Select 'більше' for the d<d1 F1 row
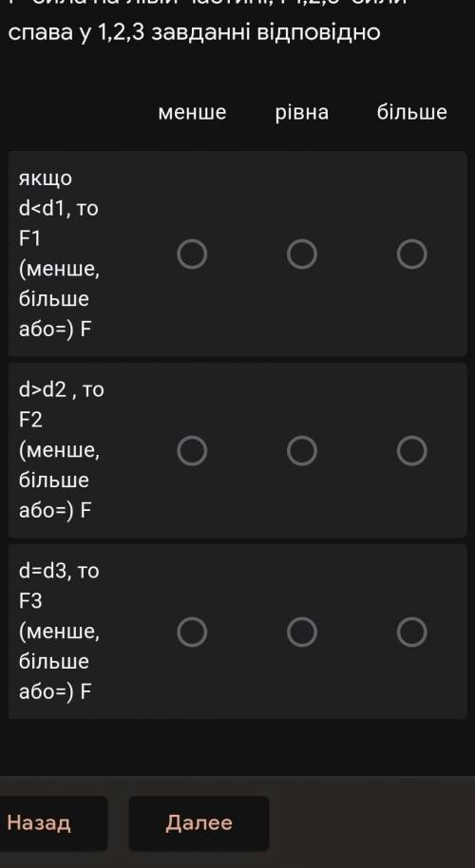 pos(412,255)
